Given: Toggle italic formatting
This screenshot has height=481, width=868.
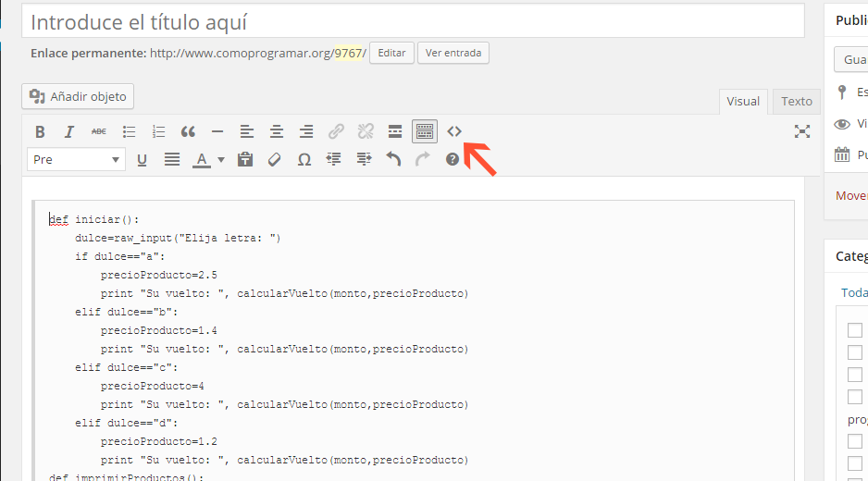Looking at the screenshot, I should pyautogui.click(x=69, y=131).
